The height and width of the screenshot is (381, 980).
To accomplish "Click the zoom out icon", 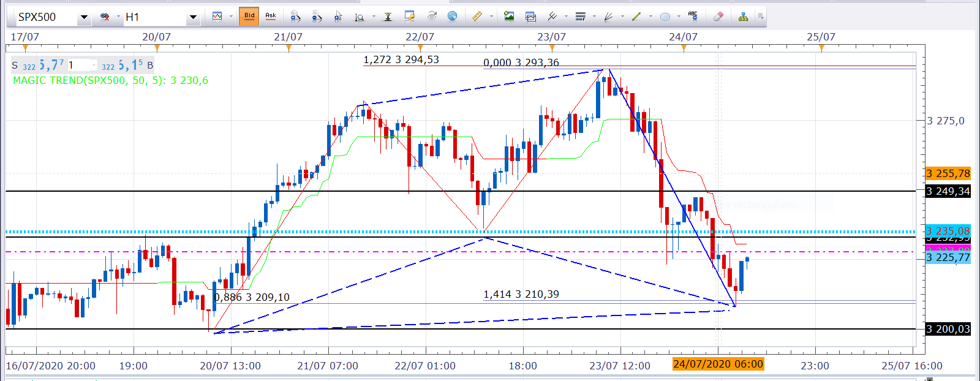I will [317, 17].
